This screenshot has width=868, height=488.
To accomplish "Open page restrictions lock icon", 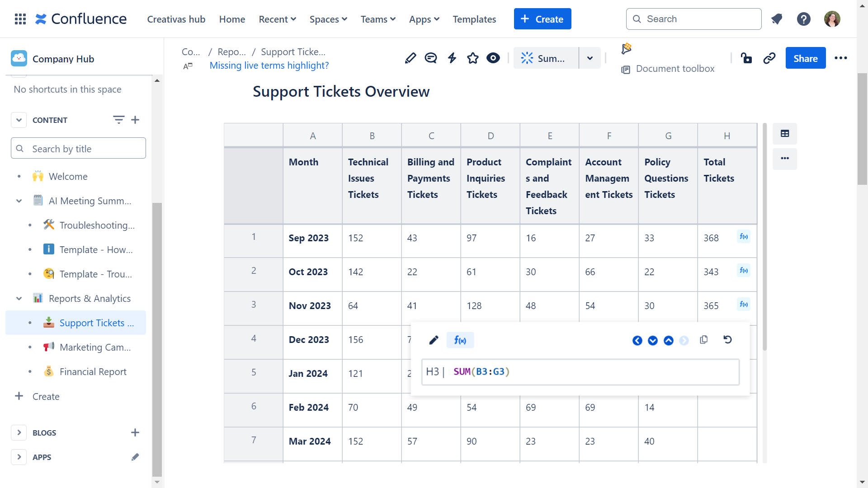I will (x=746, y=58).
